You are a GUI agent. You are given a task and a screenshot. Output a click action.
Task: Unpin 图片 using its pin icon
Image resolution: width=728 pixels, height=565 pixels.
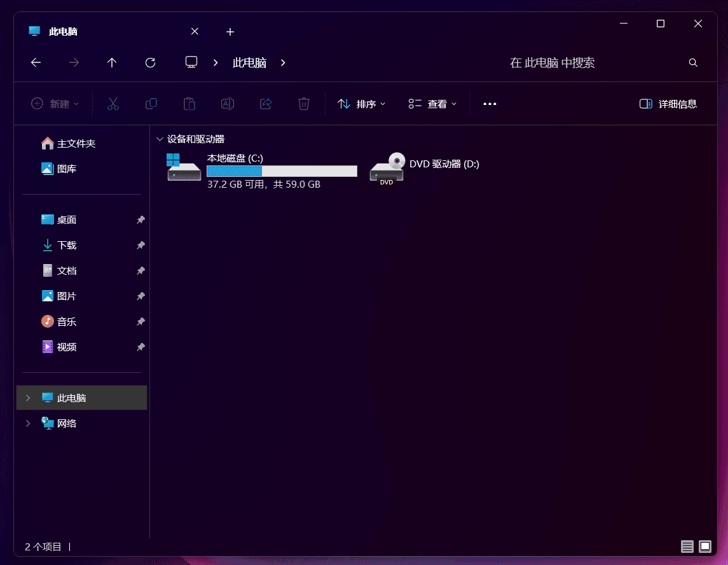(x=141, y=296)
